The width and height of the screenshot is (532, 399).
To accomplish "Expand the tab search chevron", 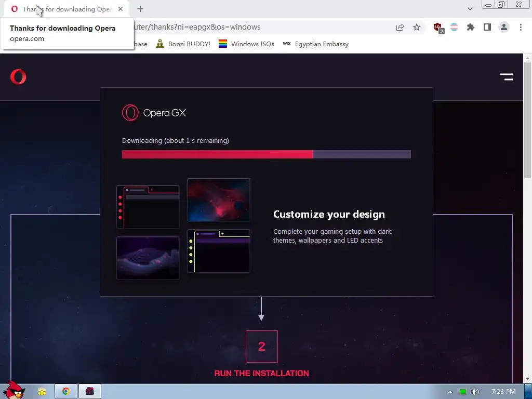I will pos(470,9).
